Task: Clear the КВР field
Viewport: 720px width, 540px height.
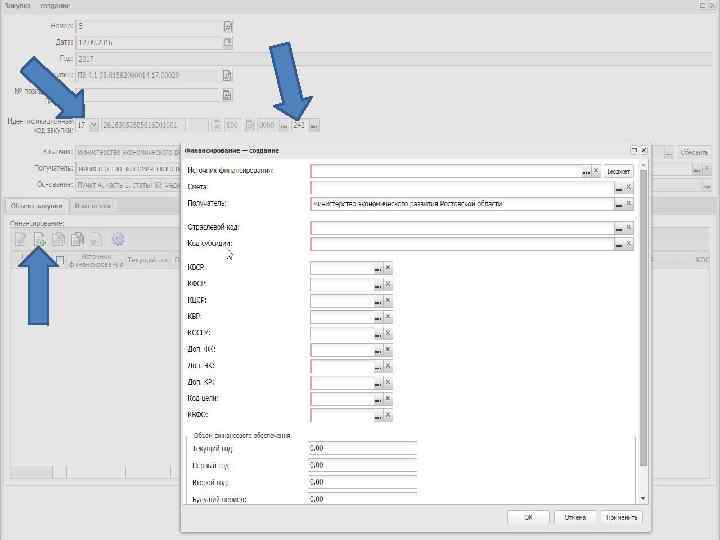Action: coord(388,317)
